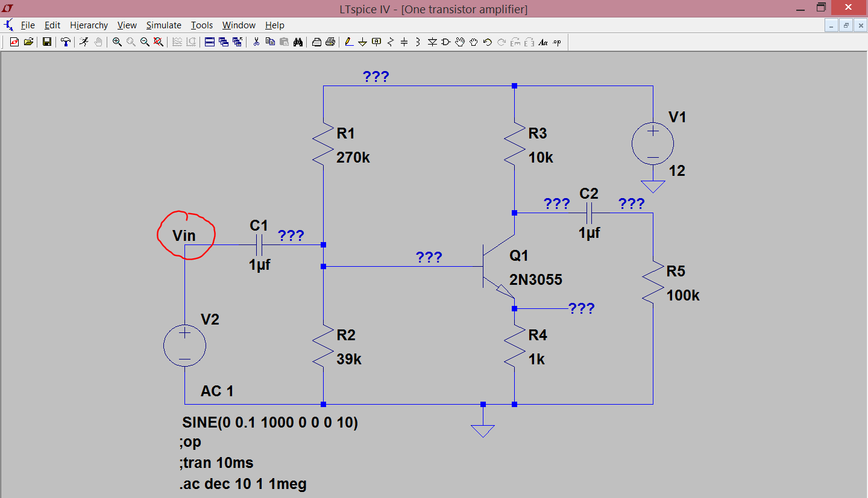The width and height of the screenshot is (868, 498).
Task: Select the Label Net tool
Action: [x=377, y=42]
